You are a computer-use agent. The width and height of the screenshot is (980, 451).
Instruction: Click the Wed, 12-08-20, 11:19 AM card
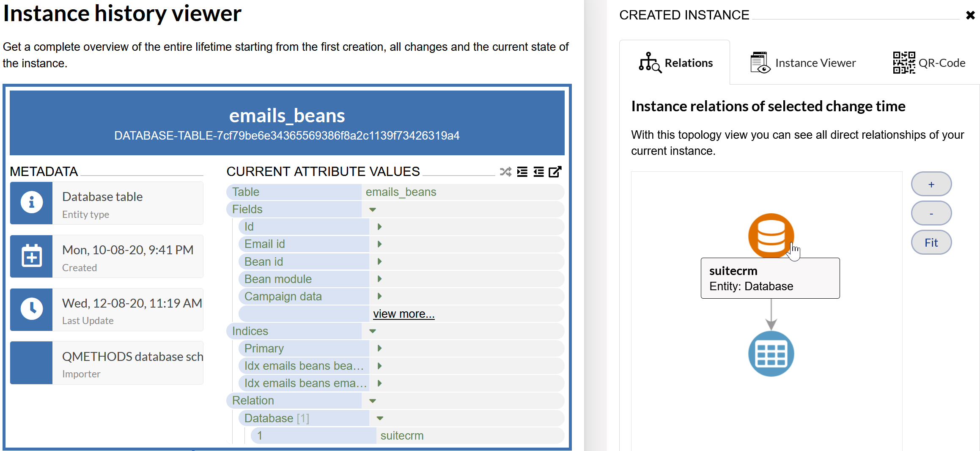[x=107, y=310]
